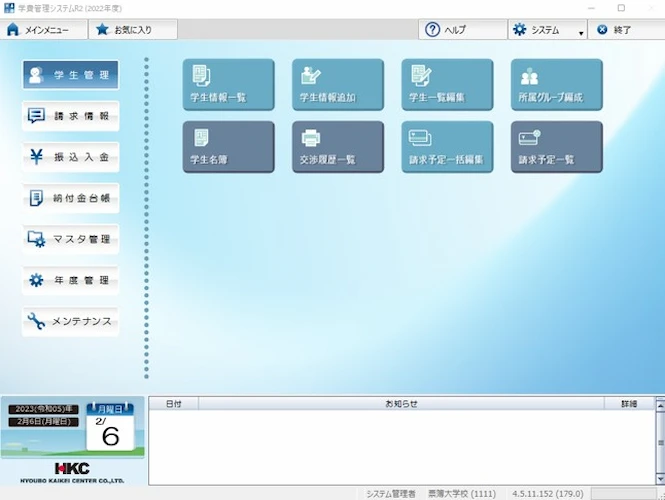Minimize the application window
665x500 pixels.
[591, 8]
